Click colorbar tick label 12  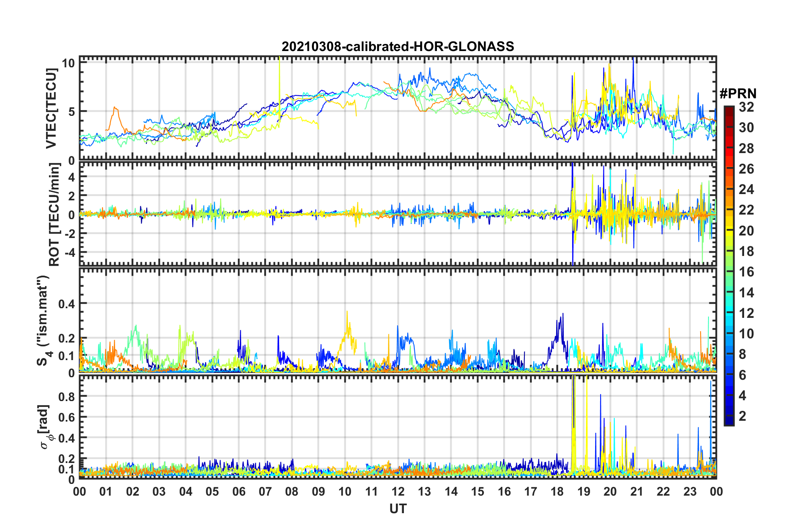click(x=746, y=313)
